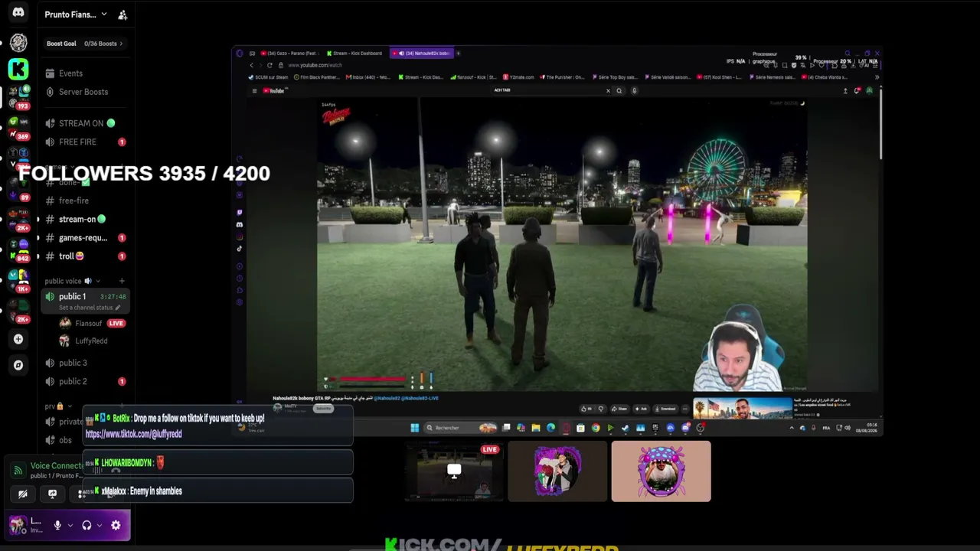Click the YouTube logo in the stream
Screen dimensions: 980x551
point(274,90)
